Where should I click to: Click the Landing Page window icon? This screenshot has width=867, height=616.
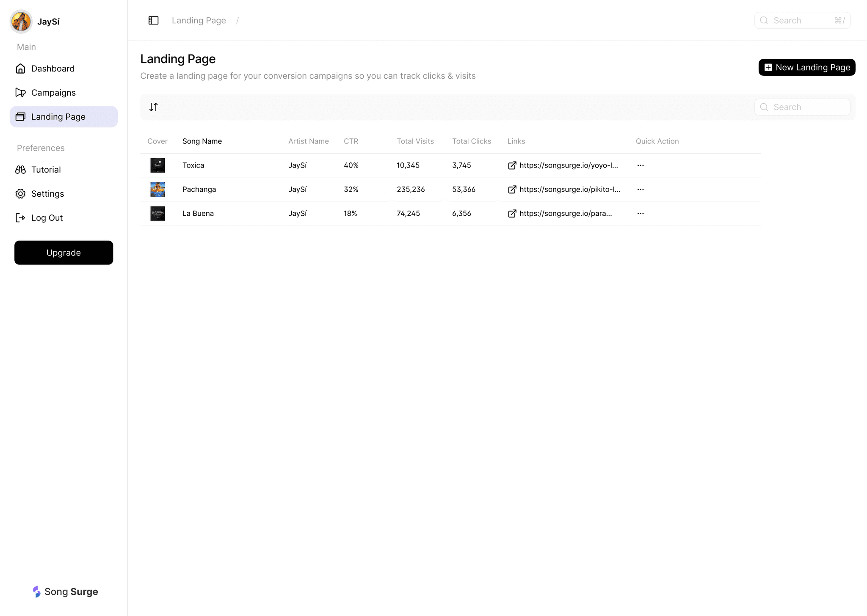click(20, 117)
